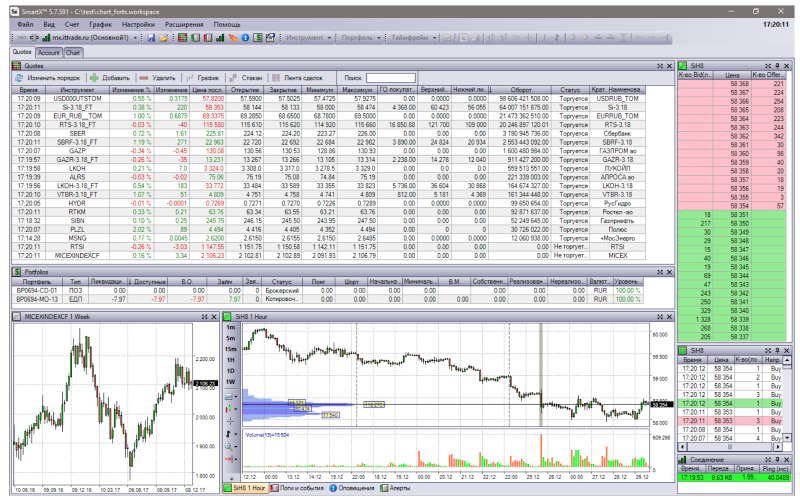Open the Файл menu

click(x=25, y=24)
